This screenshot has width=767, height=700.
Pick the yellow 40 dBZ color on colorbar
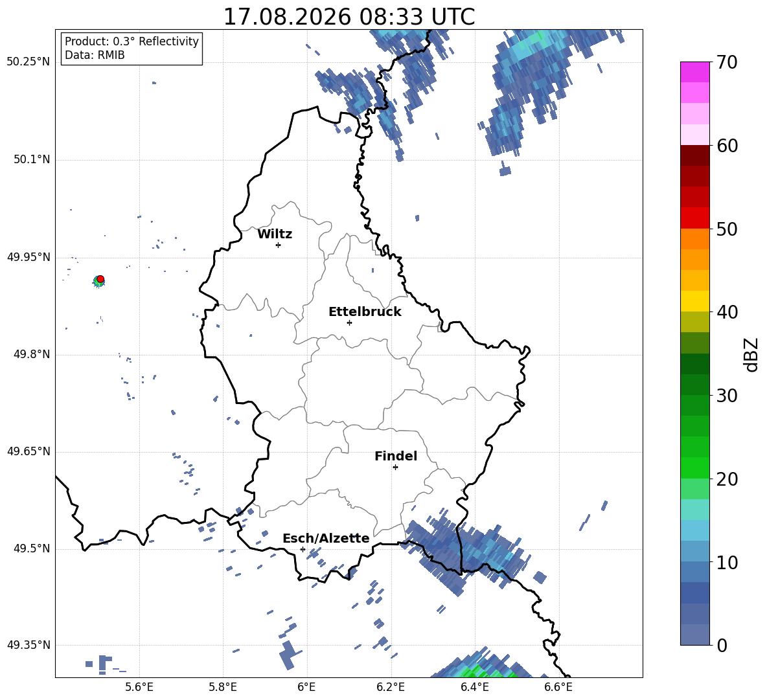point(694,301)
